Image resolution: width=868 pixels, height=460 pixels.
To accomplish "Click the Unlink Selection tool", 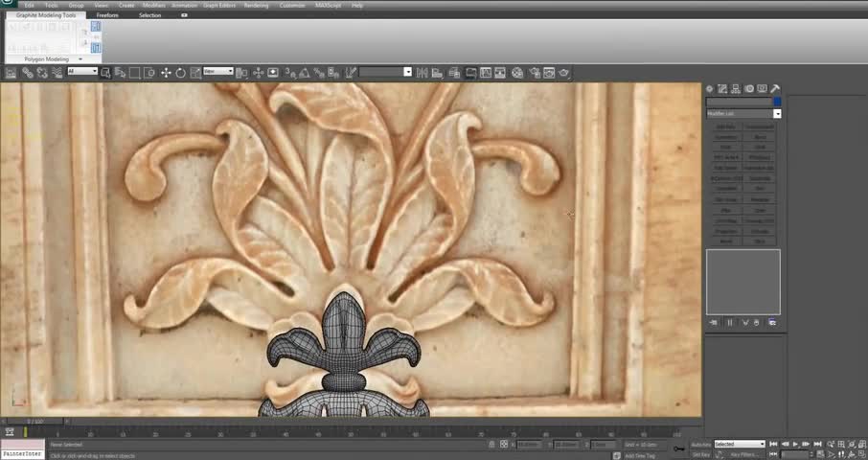I will click(x=42, y=73).
